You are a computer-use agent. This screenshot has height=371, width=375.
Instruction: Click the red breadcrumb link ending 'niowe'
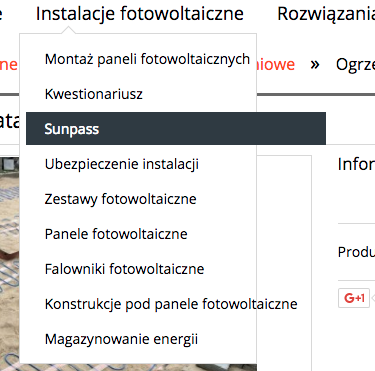pos(276,64)
